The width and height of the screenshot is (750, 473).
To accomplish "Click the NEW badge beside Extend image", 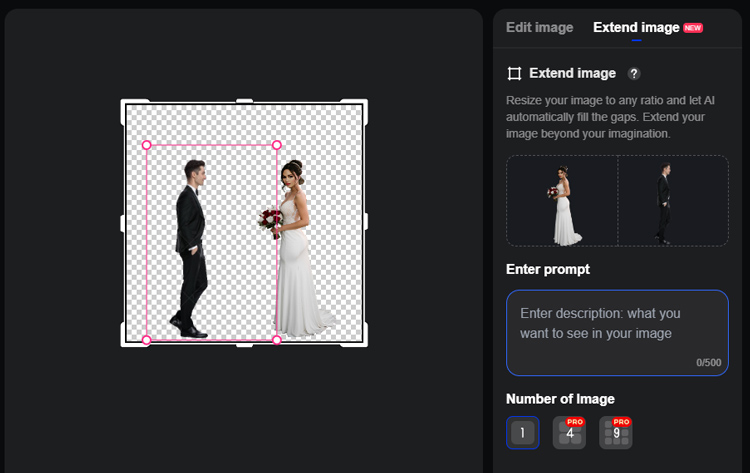I will pyautogui.click(x=693, y=28).
